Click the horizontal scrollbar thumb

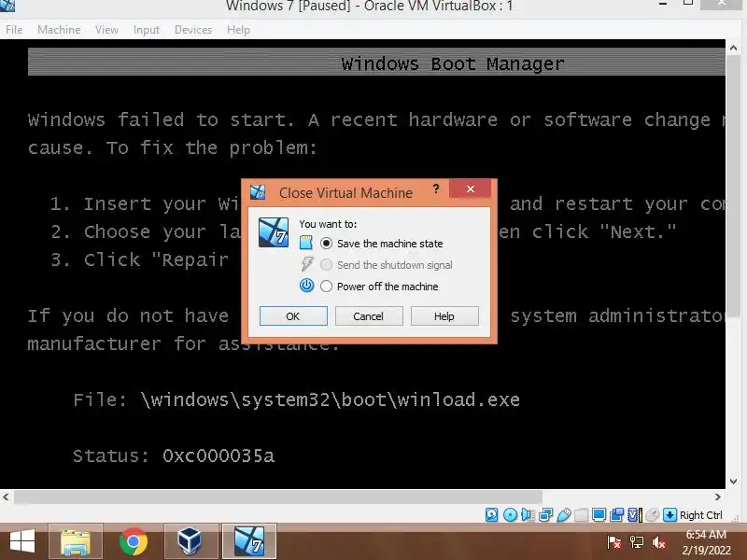[x=278, y=497]
